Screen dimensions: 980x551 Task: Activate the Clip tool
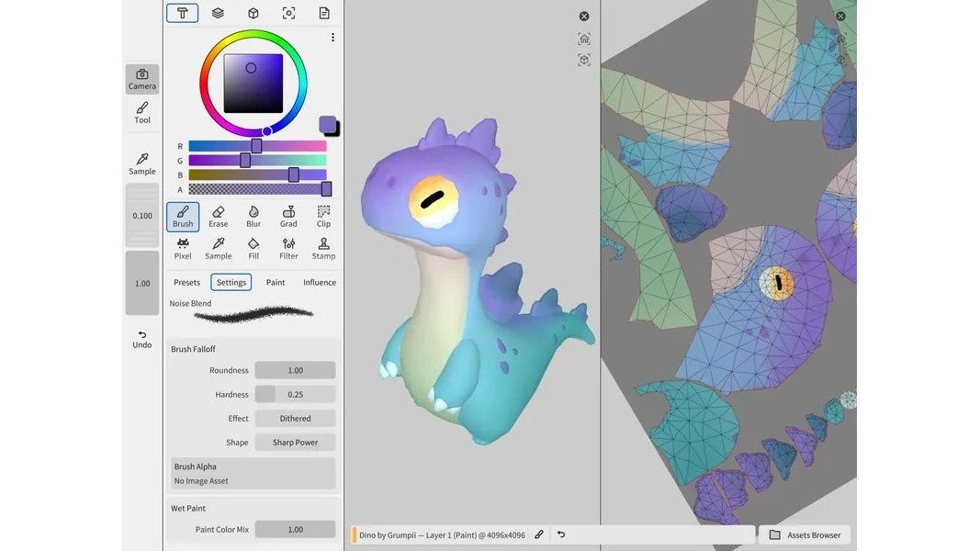[323, 217]
